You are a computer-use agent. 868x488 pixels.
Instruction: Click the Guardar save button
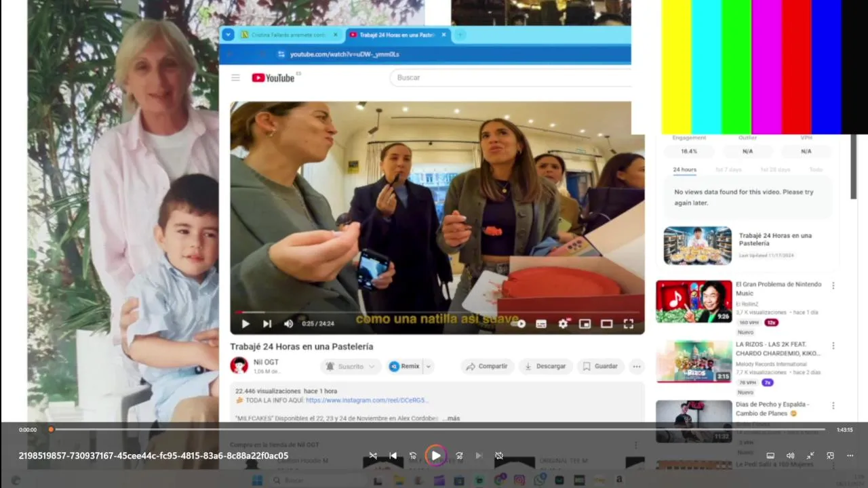coord(600,366)
